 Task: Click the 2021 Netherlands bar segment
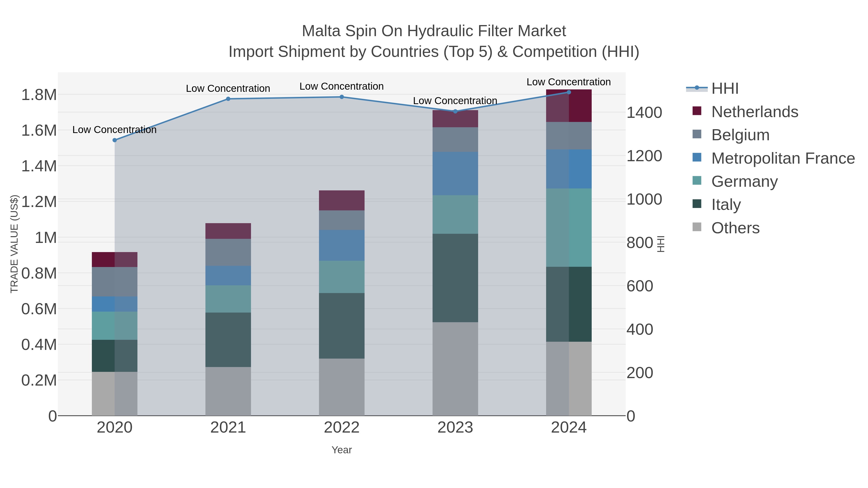[x=228, y=231]
